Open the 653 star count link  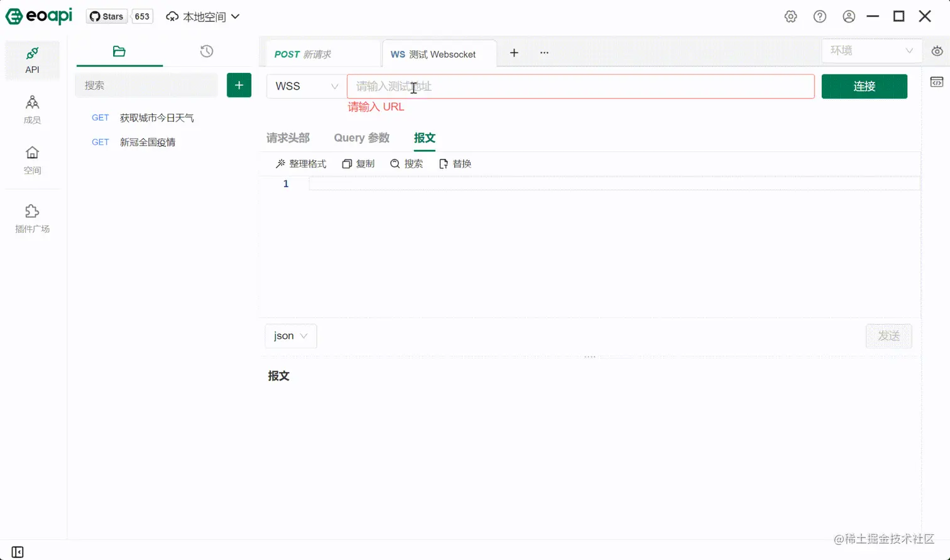[142, 16]
